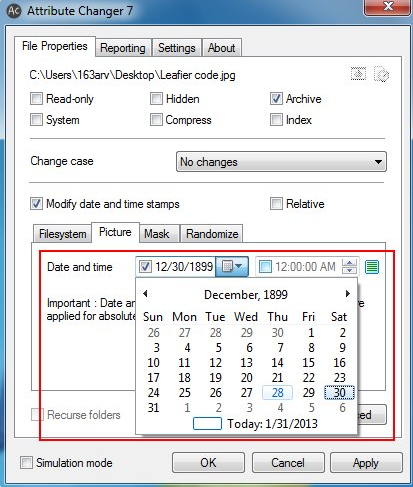Viewport: 413px width, 487px height.
Task: Click the time spinner arrows
Action: (x=349, y=267)
